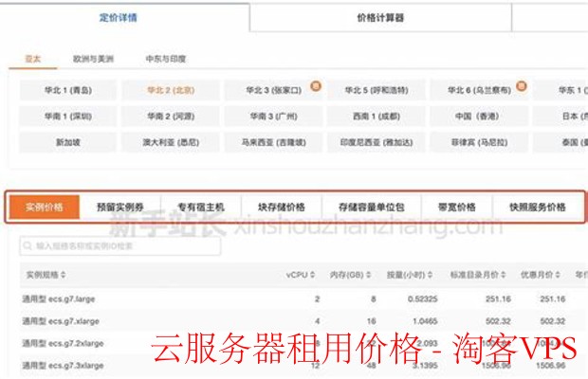Viewport: 588px width, 379px height.
Task: Select the 快照服务价格 pricing tab
Action: click(x=538, y=208)
